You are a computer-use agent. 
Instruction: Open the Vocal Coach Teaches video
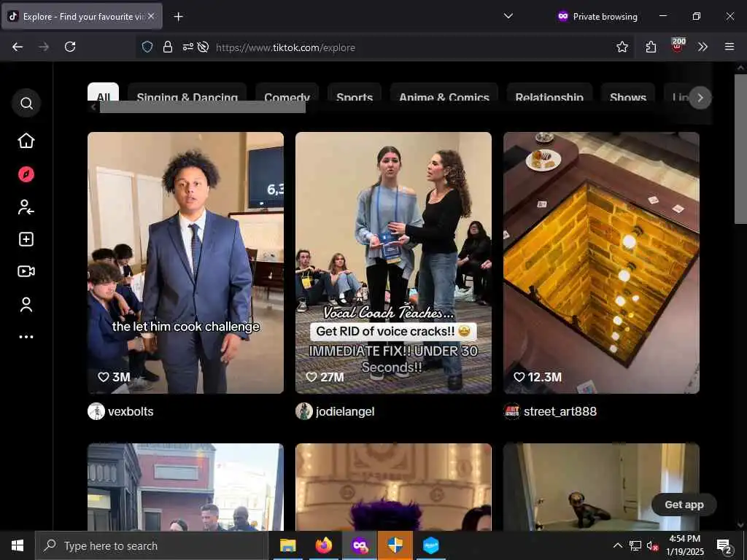tap(393, 262)
